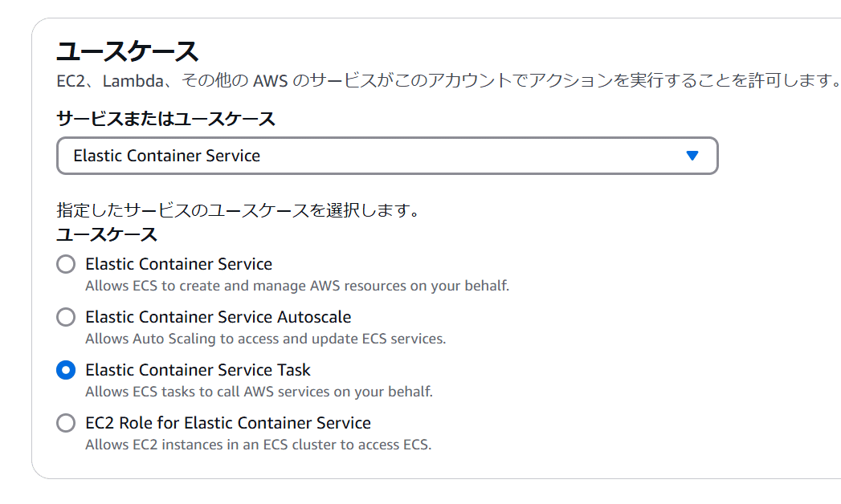Select the Elastic Container Service use case
Screen dimensions: 841x504
[x=66, y=263]
